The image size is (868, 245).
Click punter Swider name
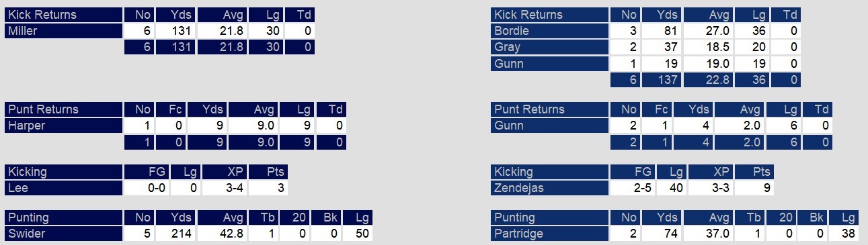64,234
